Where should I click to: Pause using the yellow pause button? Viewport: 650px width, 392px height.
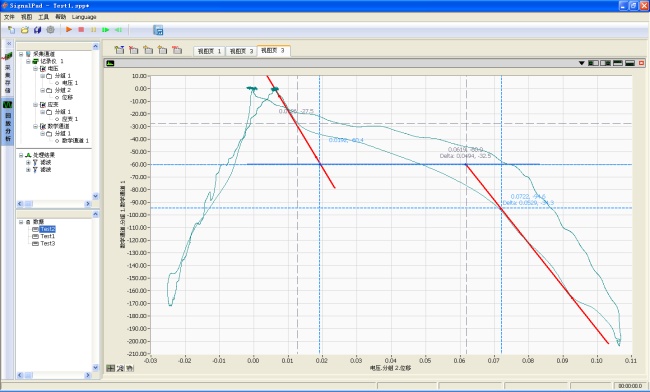pos(94,30)
